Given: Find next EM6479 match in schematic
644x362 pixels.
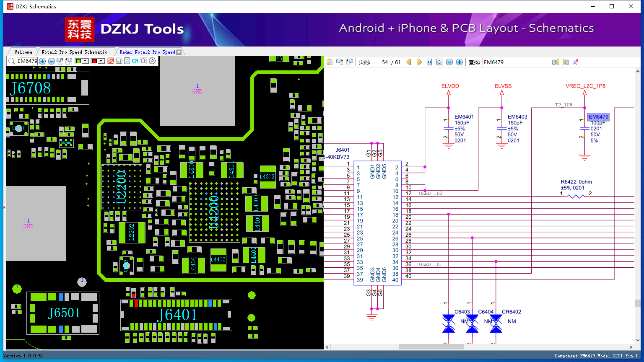Looking at the screenshot, I should click(x=566, y=62).
